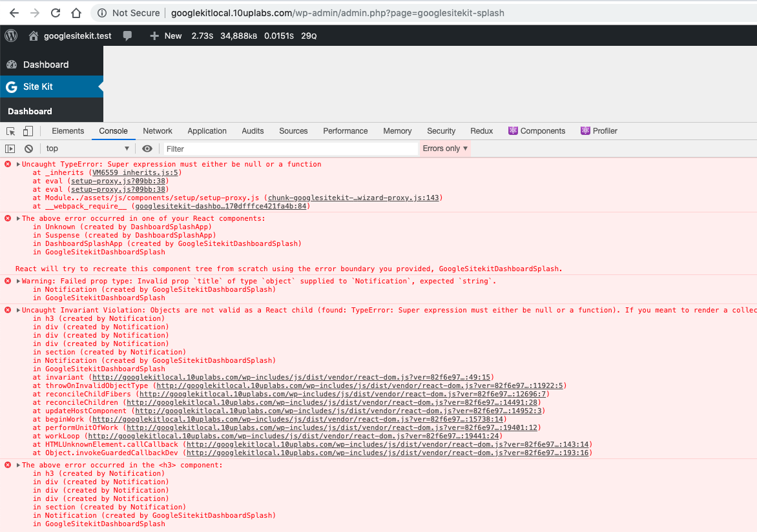Open the react-dom.js 14952:3 updateHostComponent link
Image resolution: width=757 pixels, height=532 pixels.
click(338, 411)
